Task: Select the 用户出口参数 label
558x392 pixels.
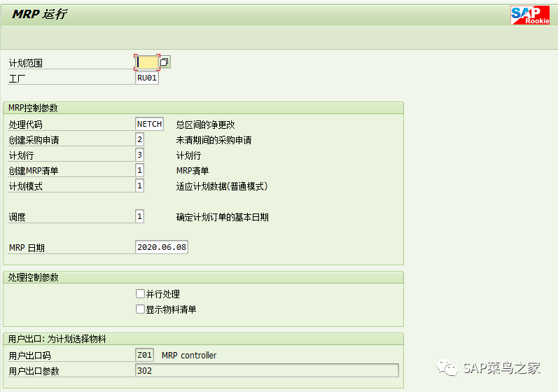Action: (34, 371)
